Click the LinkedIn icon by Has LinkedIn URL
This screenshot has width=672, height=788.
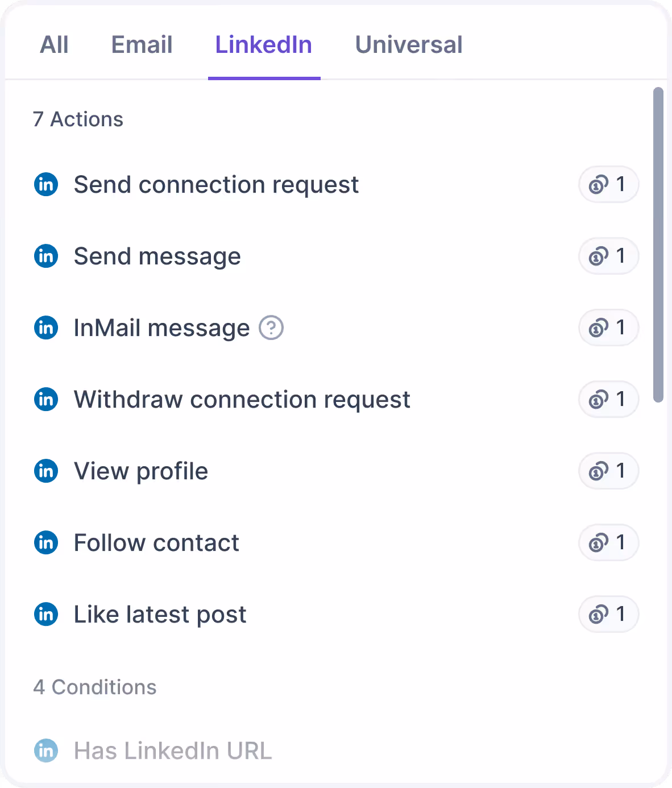pos(46,751)
